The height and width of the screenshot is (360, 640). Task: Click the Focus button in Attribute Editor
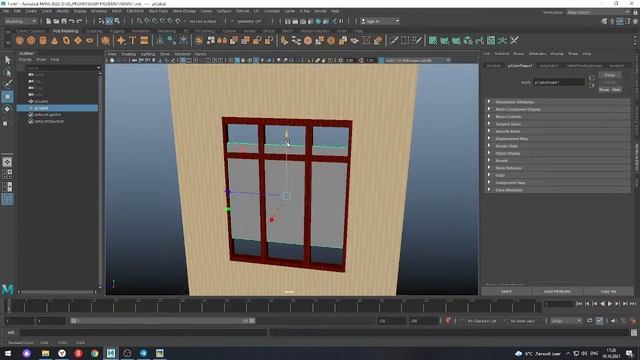click(x=610, y=75)
